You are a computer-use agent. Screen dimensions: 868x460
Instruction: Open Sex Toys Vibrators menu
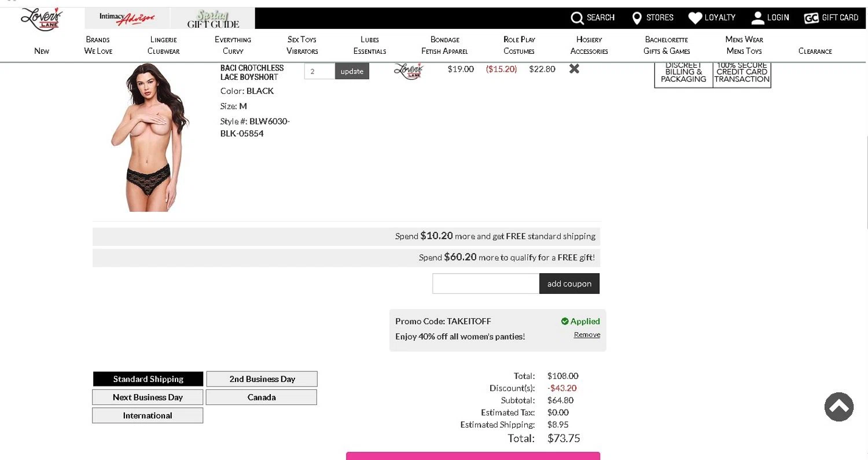coord(302,45)
